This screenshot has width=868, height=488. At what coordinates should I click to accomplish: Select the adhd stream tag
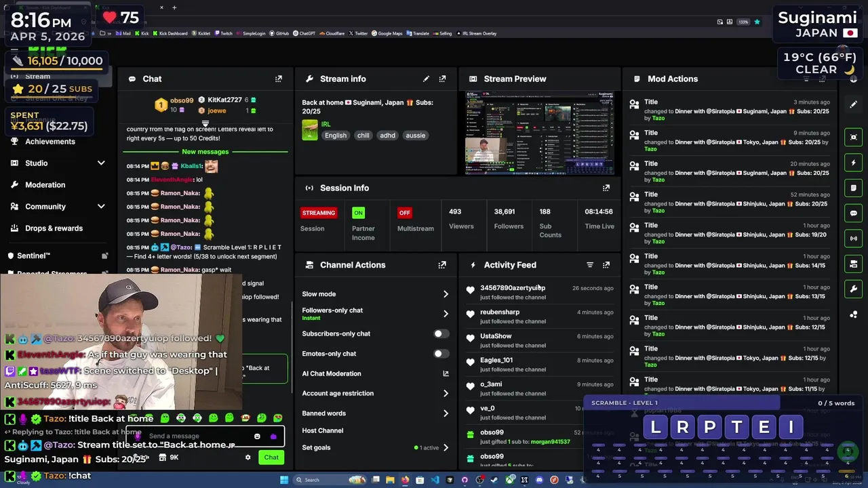[387, 136]
